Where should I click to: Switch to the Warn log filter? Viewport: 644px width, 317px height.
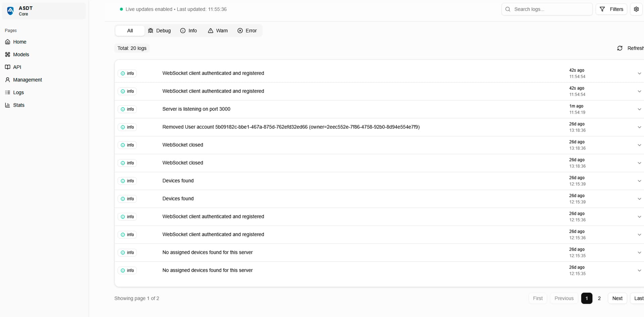coord(218,31)
